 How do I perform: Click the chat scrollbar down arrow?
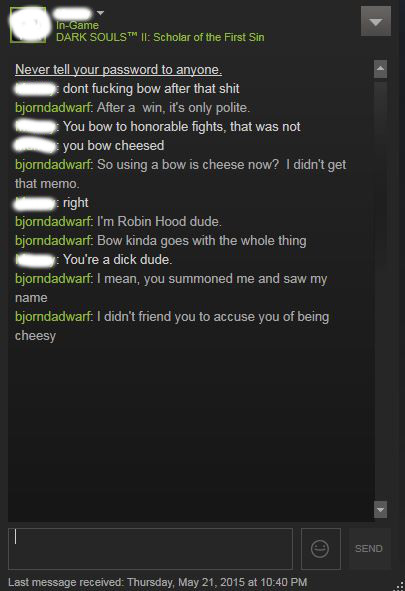coord(381,510)
